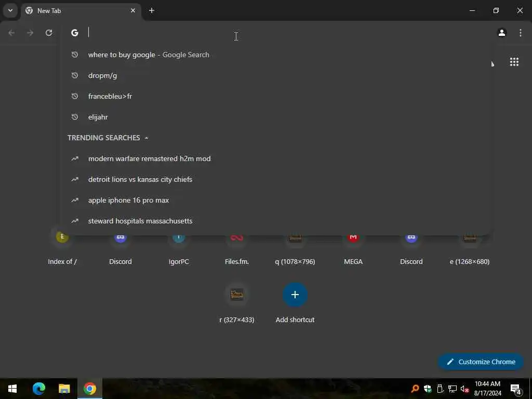Launch Microsoft Edge from taskbar
Screen dimensions: 532x399
38,389
